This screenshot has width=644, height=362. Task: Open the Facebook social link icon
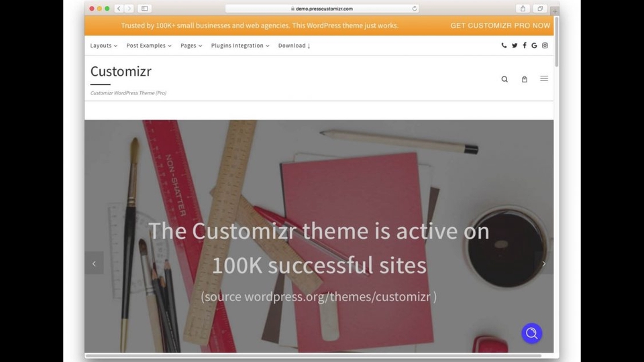click(525, 46)
